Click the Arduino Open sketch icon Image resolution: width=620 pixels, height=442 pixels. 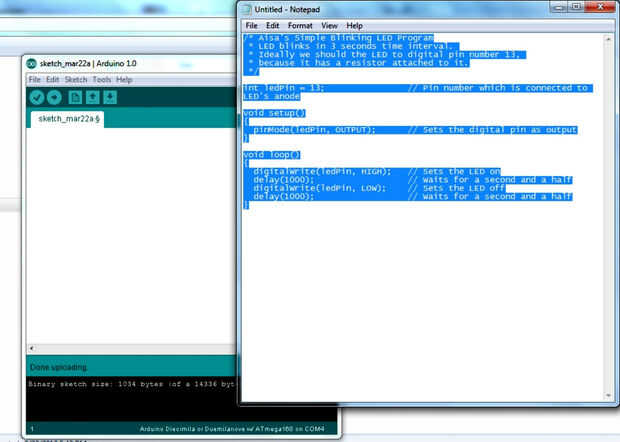pos(93,97)
